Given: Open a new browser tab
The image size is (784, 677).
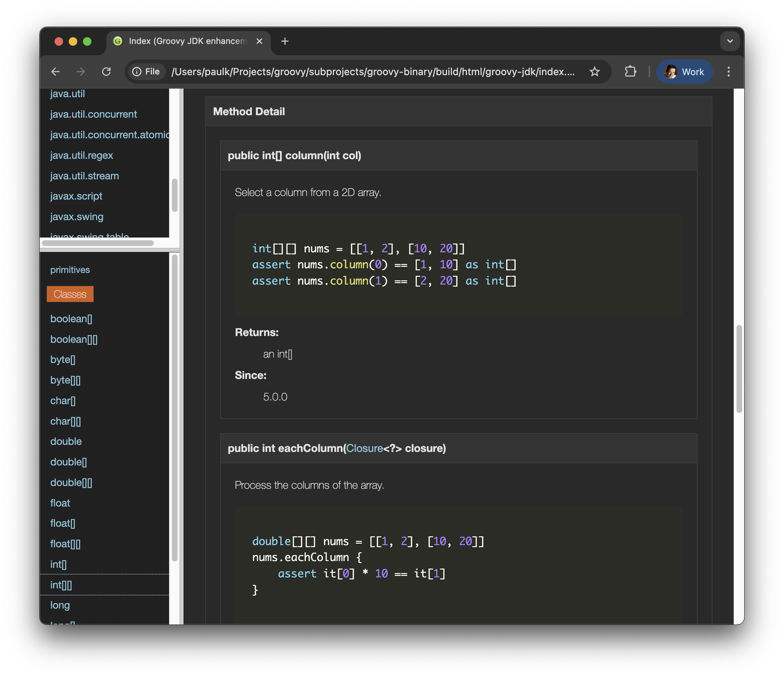Looking at the screenshot, I should point(285,41).
